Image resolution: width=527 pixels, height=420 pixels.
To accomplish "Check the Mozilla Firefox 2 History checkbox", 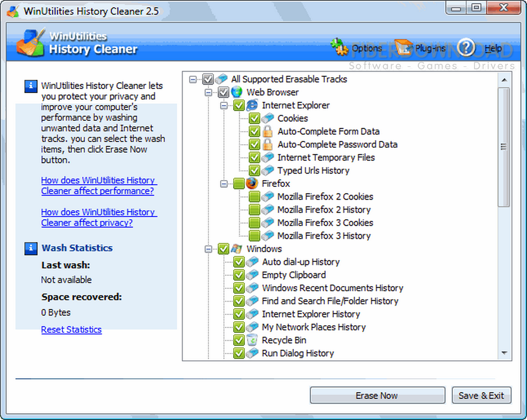I will pos(254,209).
